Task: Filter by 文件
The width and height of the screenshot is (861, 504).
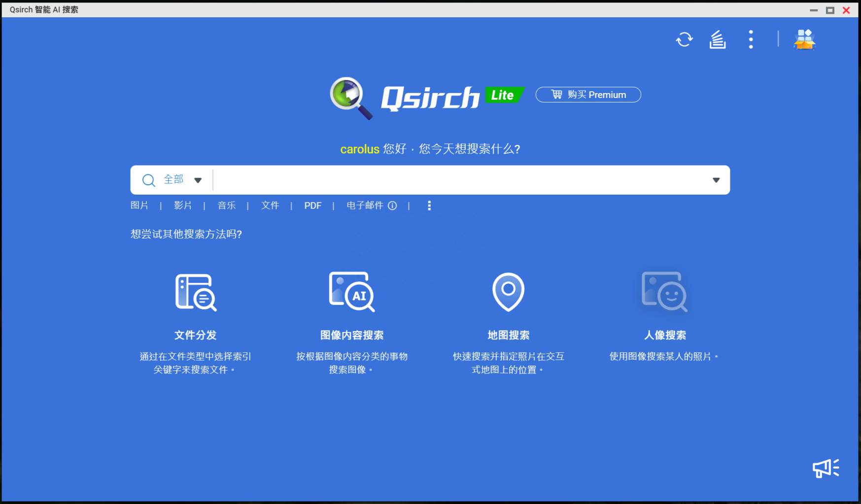Action: click(270, 205)
